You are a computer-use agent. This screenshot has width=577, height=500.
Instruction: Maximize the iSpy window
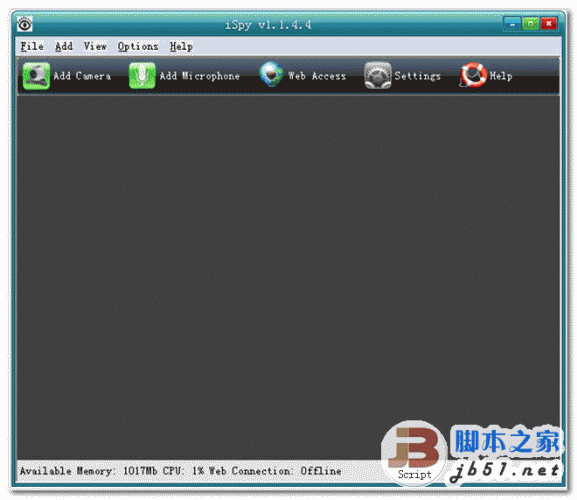coord(530,24)
